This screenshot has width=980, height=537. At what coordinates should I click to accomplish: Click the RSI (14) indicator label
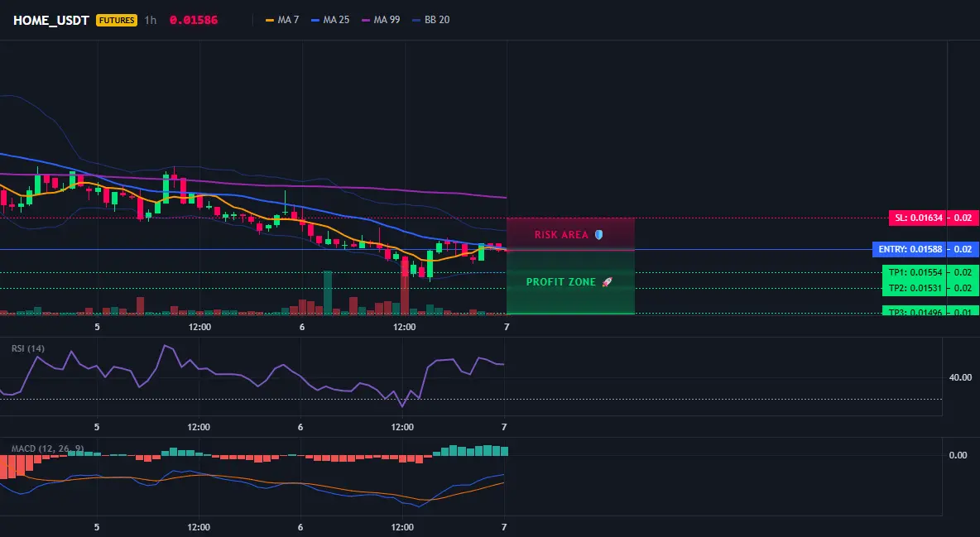pyautogui.click(x=28, y=348)
